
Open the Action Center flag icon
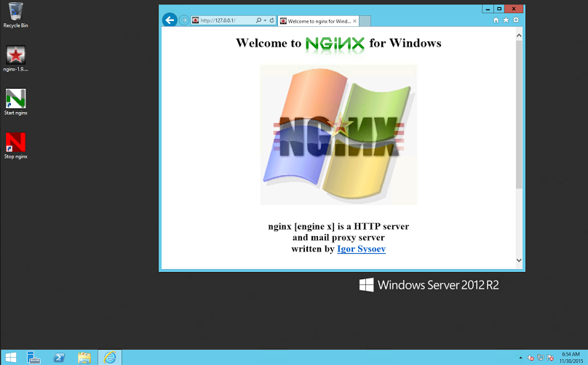(x=550, y=358)
